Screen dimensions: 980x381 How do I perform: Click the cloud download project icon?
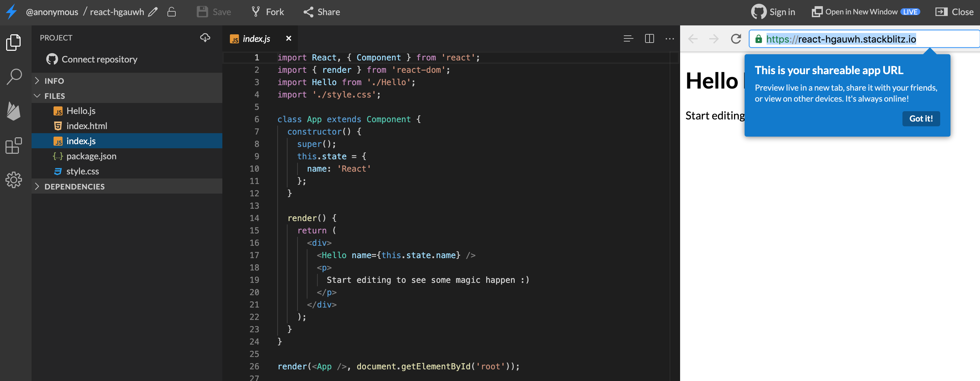pyautogui.click(x=205, y=38)
